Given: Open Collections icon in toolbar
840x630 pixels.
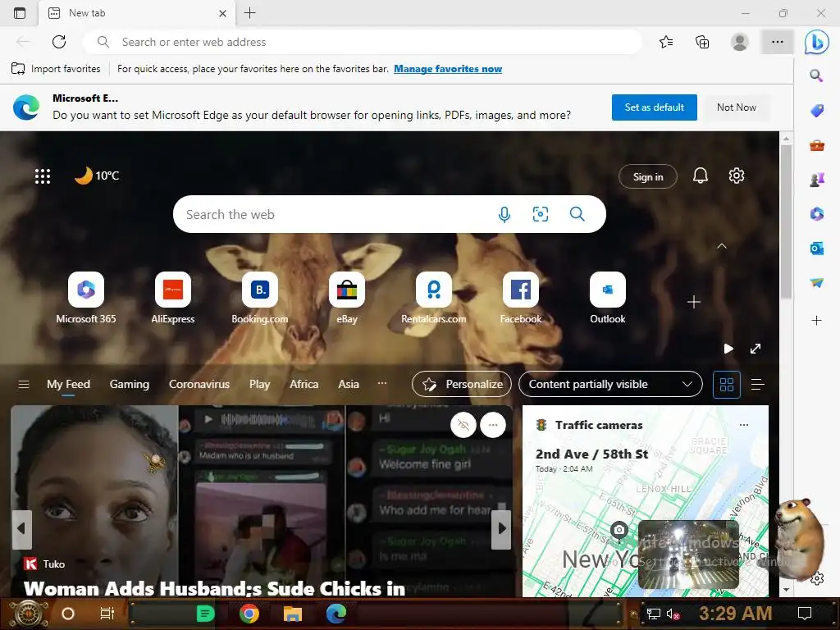Looking at the screenshot, I should coord(702,42).
